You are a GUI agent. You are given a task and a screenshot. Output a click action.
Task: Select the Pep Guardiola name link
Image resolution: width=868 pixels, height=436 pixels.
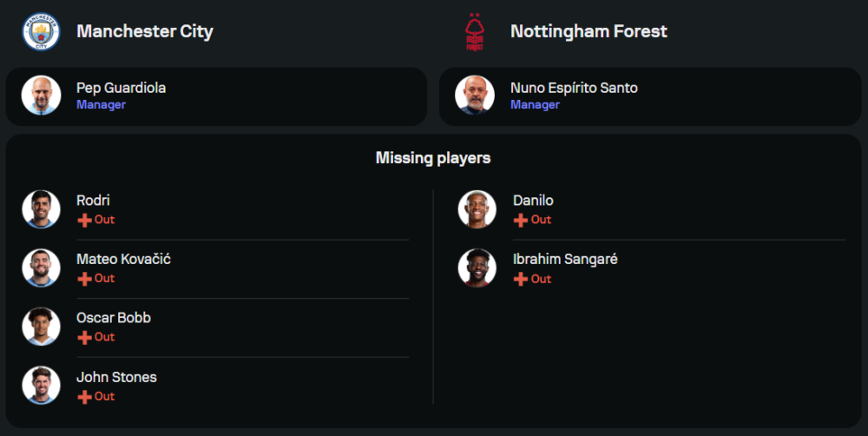121,88
